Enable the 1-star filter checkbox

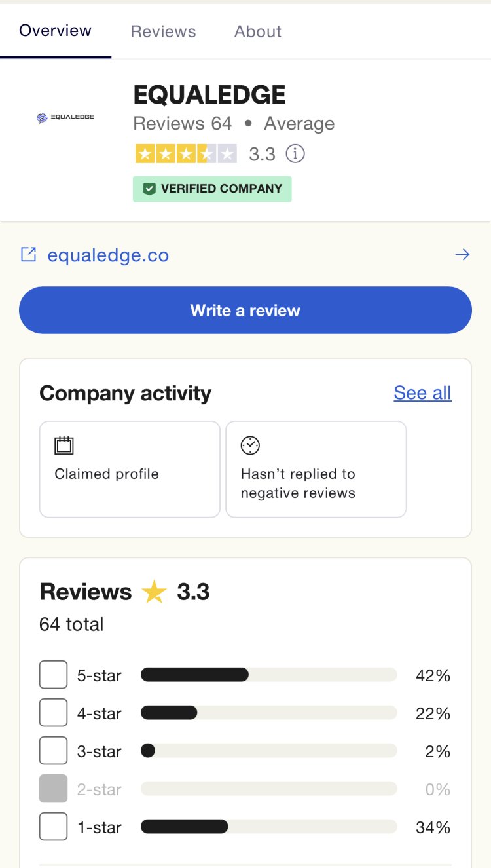[x=53, y=827]
